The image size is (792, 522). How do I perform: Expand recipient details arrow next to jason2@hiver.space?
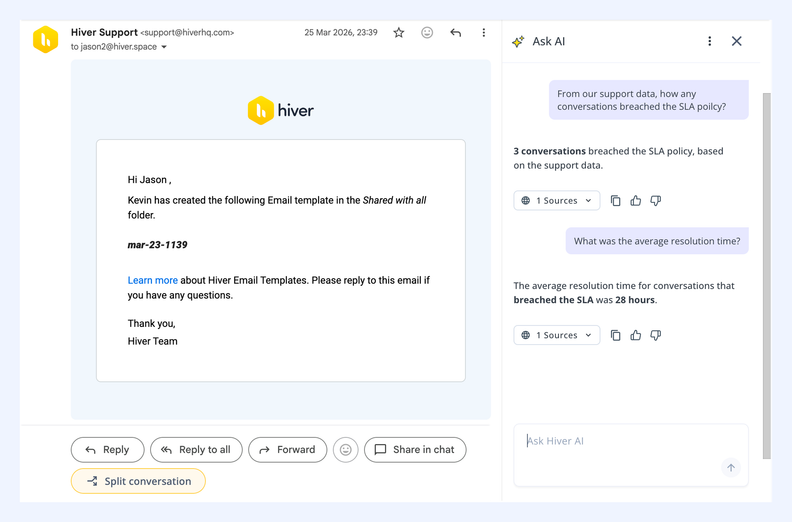pos(164,47)
